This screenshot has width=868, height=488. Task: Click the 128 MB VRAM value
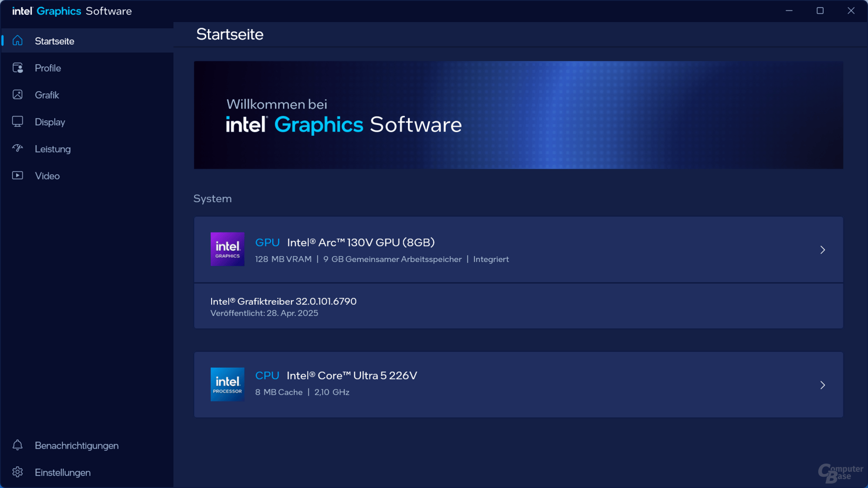tap(283, 259)
